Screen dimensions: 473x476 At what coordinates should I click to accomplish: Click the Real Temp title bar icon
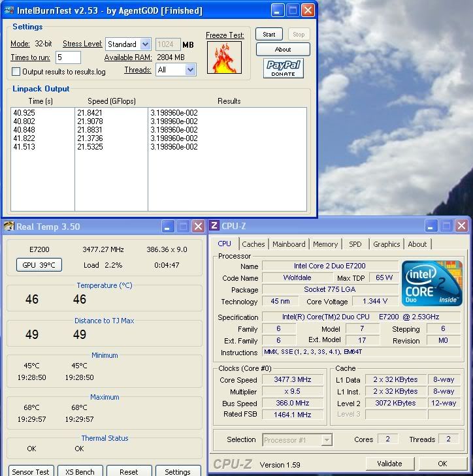[x=8, y=226]
